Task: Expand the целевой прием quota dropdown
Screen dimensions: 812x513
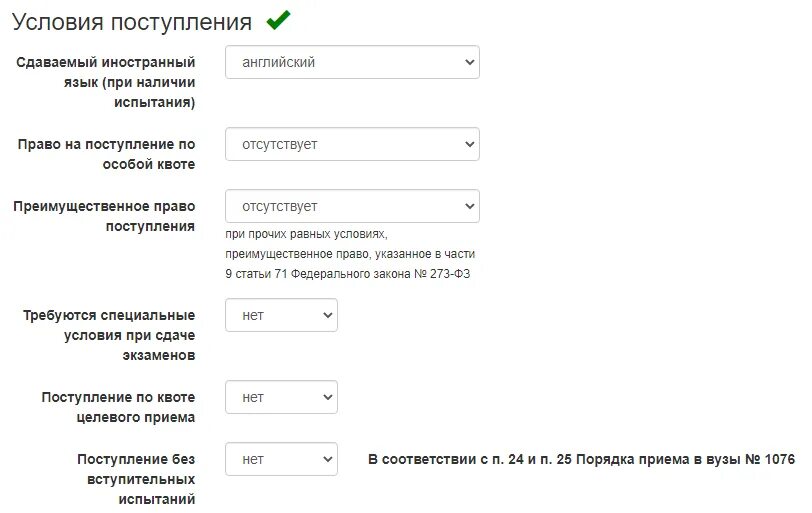Action: 281,397
